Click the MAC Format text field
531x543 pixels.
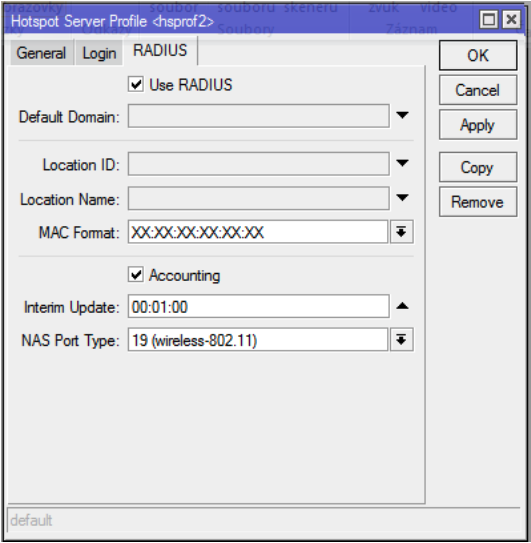(x=258, y=232)
